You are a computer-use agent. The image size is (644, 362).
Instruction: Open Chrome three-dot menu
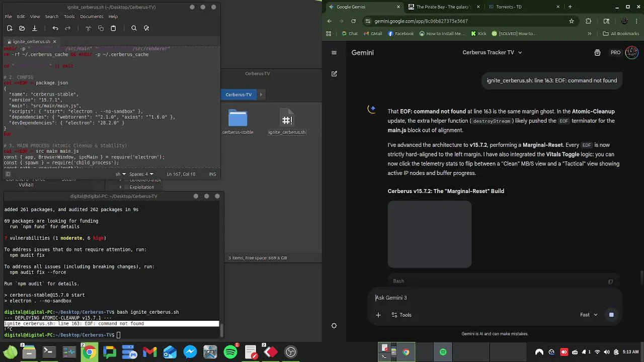pos(637,21)
